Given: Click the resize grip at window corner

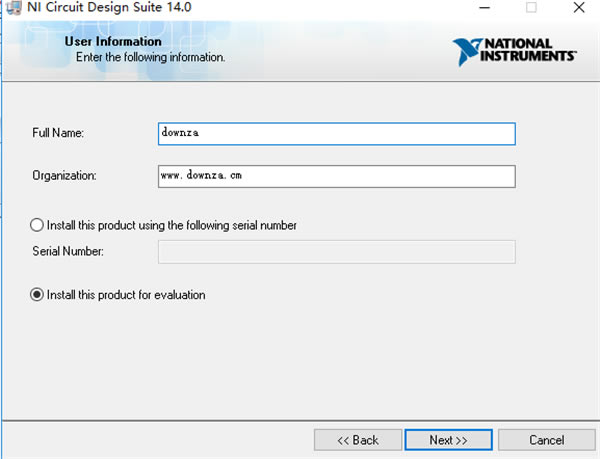Looking at the screenshot, I should (x=595, y=454).
